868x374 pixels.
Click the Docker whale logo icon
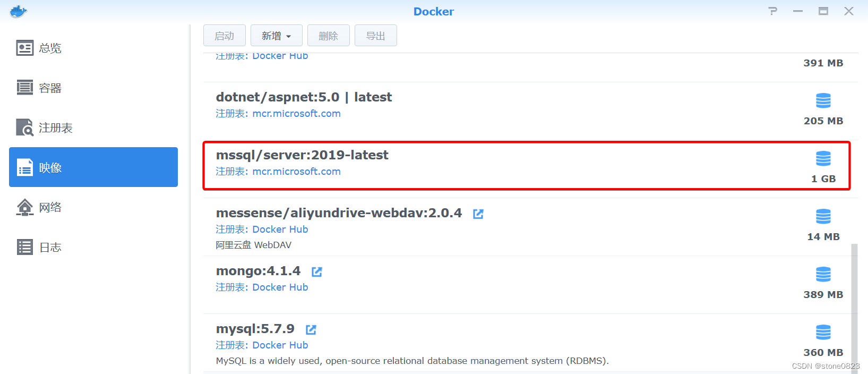18,11
